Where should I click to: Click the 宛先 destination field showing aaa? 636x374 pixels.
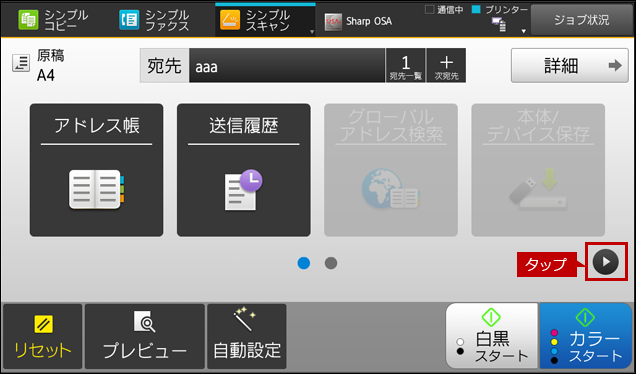pyautogui.click(x=287, y=65)
